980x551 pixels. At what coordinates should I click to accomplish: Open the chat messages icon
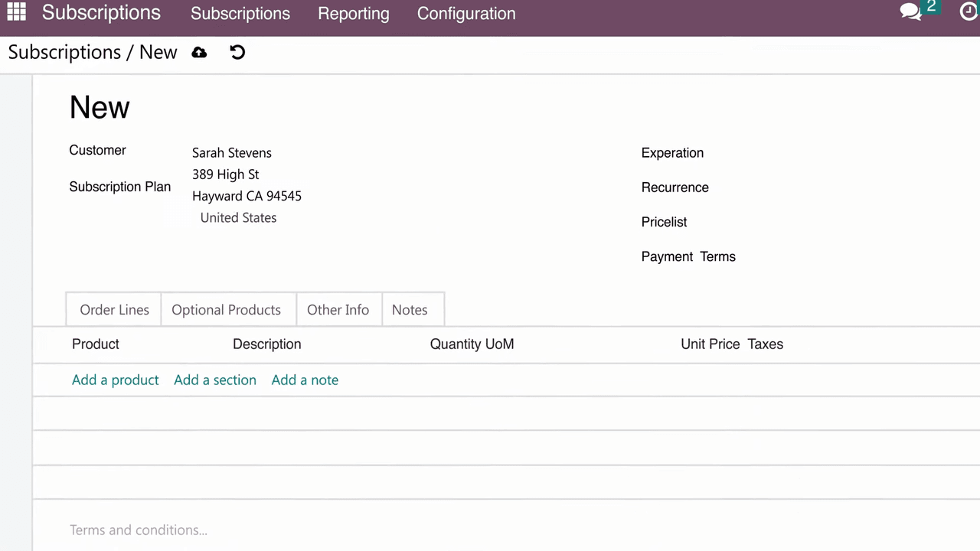coord(910,12)
